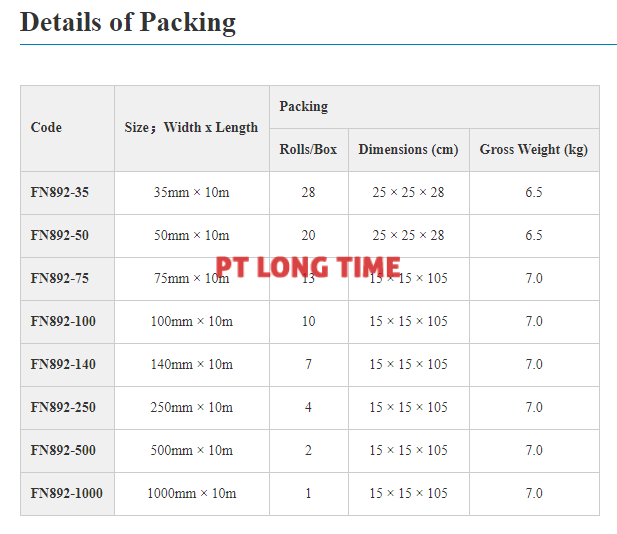Viewport: 617px width, 534px height.
Task: Select the '500mm × 10m' size cell
Action: (192, 450)
